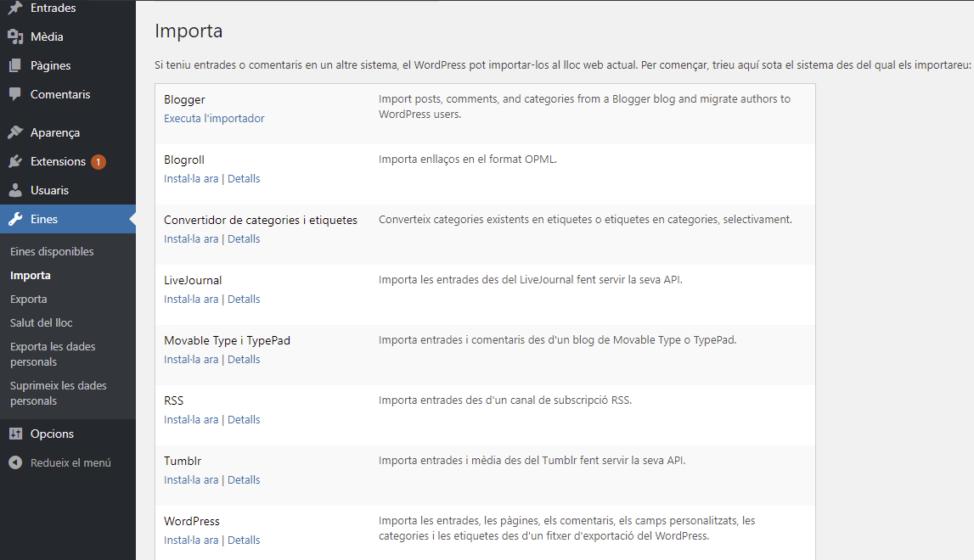
Task: Click the Comentaris speech bubble icon
Action: pyautogui.click(x=15, y=94)
